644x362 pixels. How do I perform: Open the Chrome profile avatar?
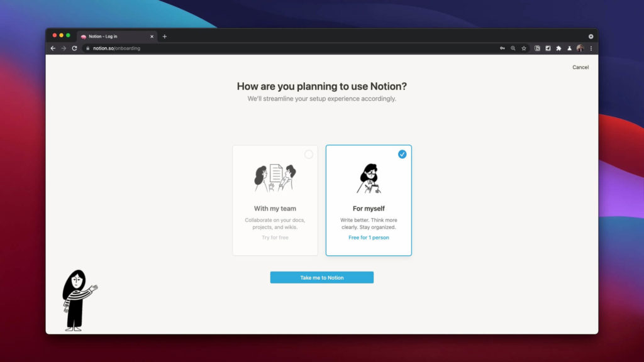coord(580,48)
